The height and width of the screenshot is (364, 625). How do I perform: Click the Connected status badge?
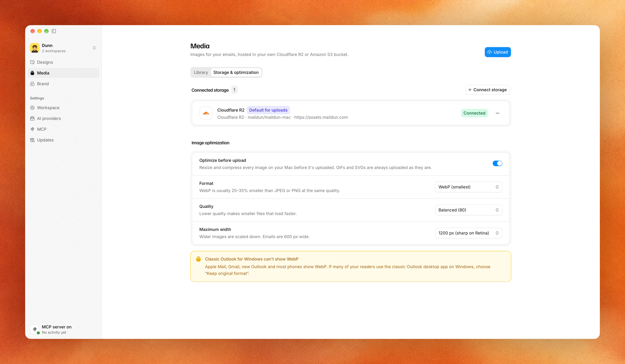tap(474, 113)
